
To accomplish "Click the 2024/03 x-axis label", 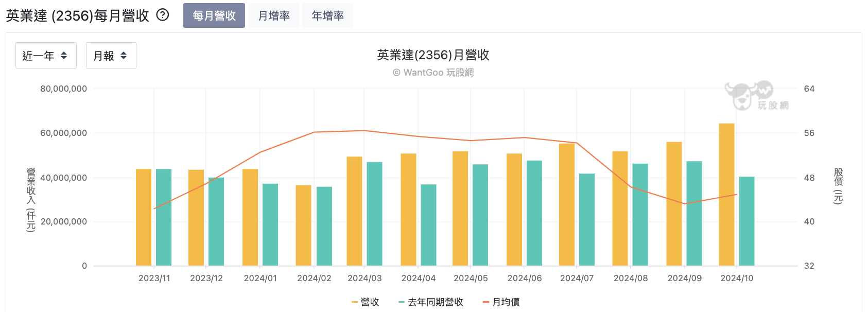I will [x=364, y=279].
